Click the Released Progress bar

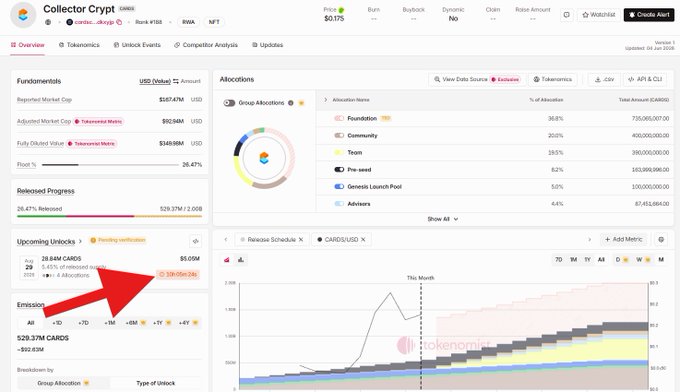tap(109, 216)
